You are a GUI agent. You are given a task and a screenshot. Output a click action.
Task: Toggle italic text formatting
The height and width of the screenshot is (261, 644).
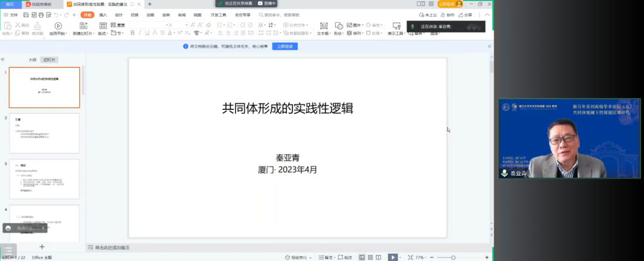(x=140, y=33)
